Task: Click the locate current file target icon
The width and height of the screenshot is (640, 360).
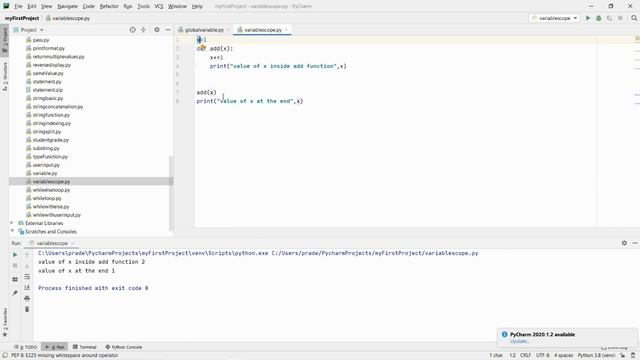Action: pos(132,30)
